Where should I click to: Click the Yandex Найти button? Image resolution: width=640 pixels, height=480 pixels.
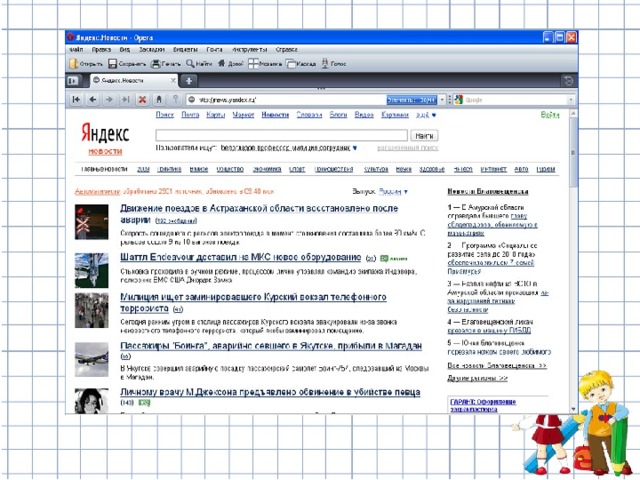424,136
